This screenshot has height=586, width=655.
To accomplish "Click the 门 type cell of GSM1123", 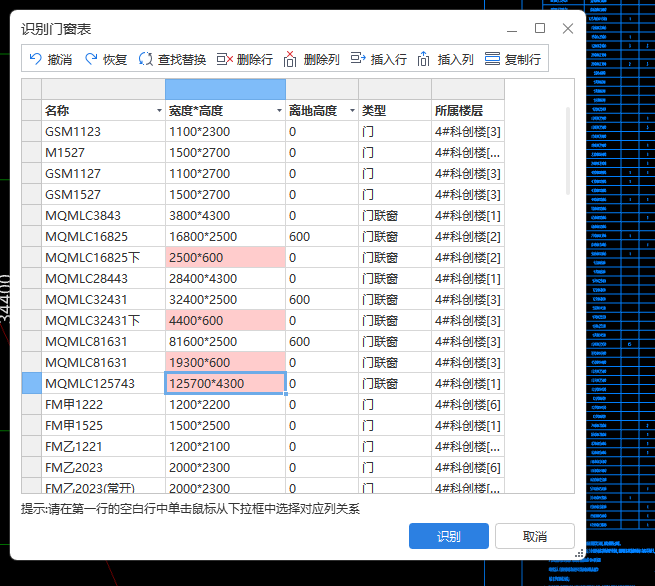I will (395, 132).
